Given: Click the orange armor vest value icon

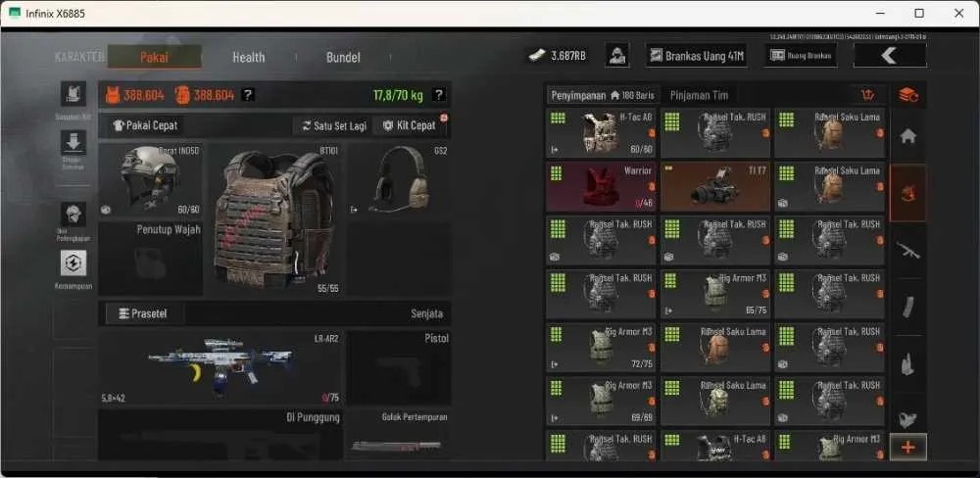Looking at the screenshot, I should [x=113, y=95].
